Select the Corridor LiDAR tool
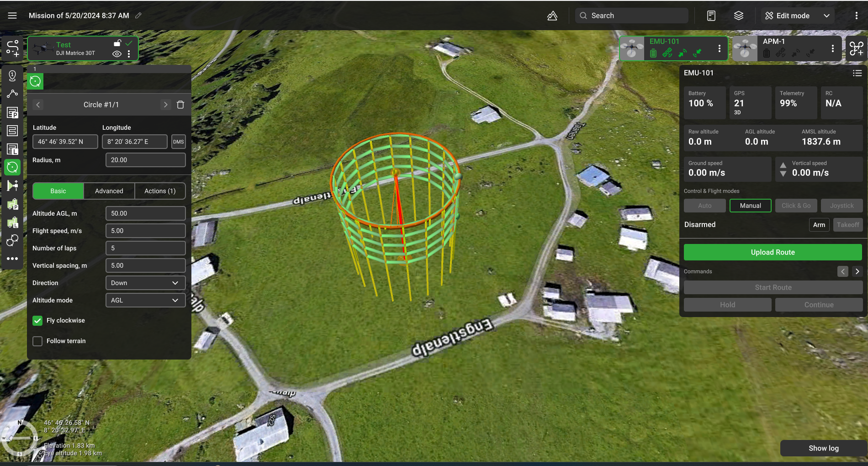 (x=12, y=222)
